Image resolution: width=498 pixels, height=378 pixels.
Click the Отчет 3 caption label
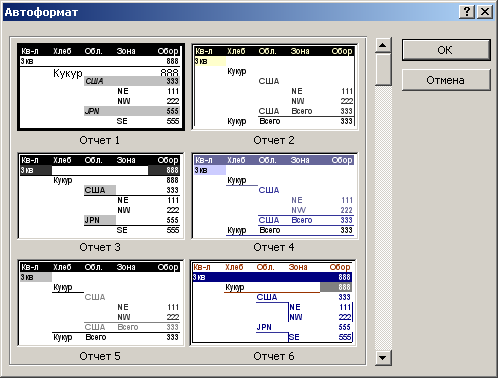coord(100,247)
